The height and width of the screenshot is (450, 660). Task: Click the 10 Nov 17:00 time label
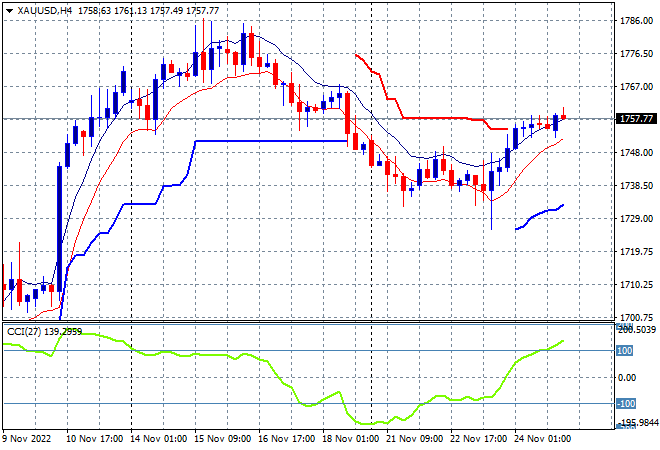point(95,439)
